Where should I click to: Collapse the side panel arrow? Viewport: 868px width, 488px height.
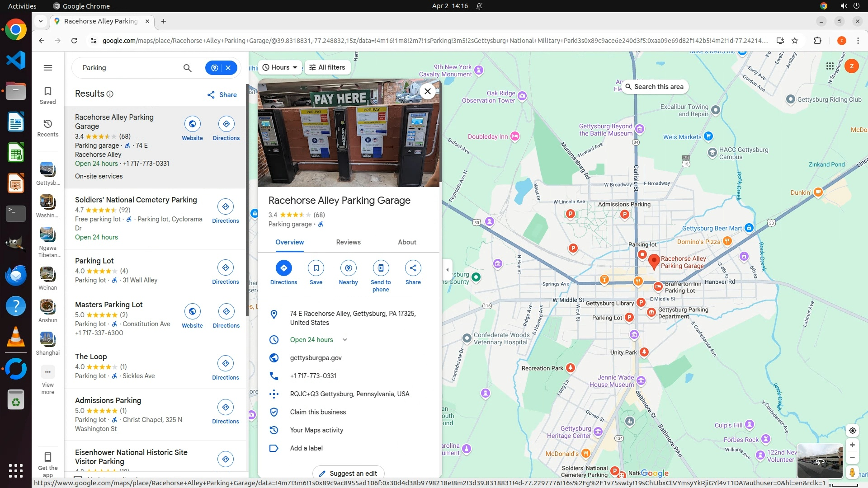coord(448,270)
